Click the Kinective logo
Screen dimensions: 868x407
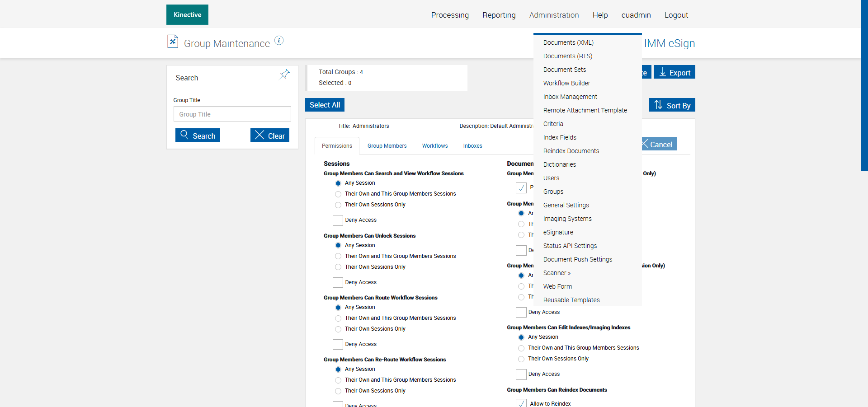point(187,15)
